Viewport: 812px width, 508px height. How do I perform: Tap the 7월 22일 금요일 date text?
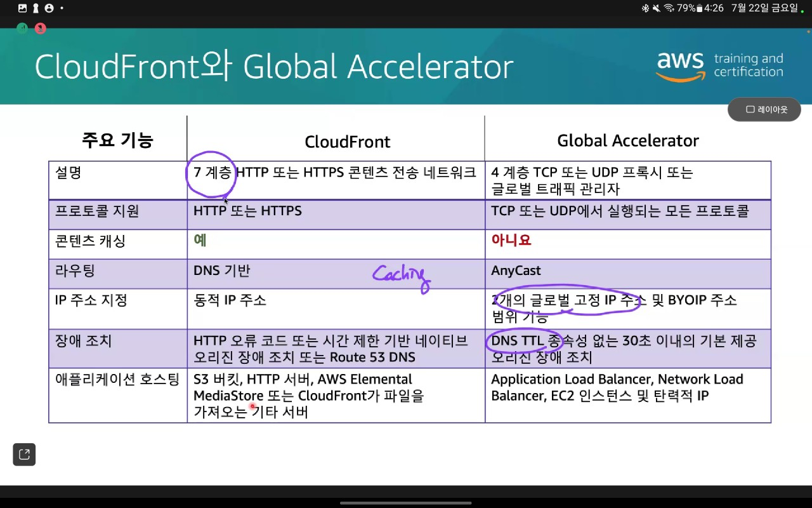[x=764, y=8]
